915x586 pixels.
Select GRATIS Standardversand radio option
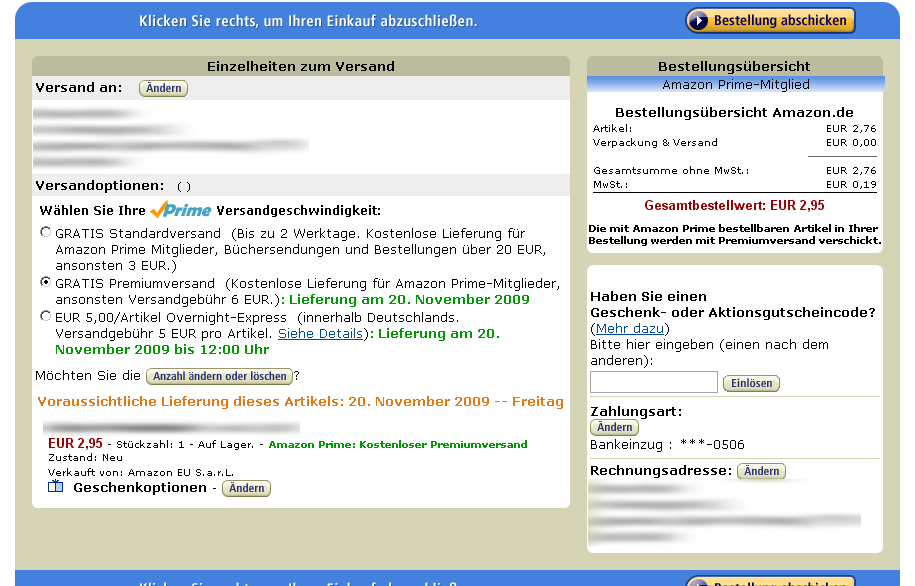(x=46, y=232)
